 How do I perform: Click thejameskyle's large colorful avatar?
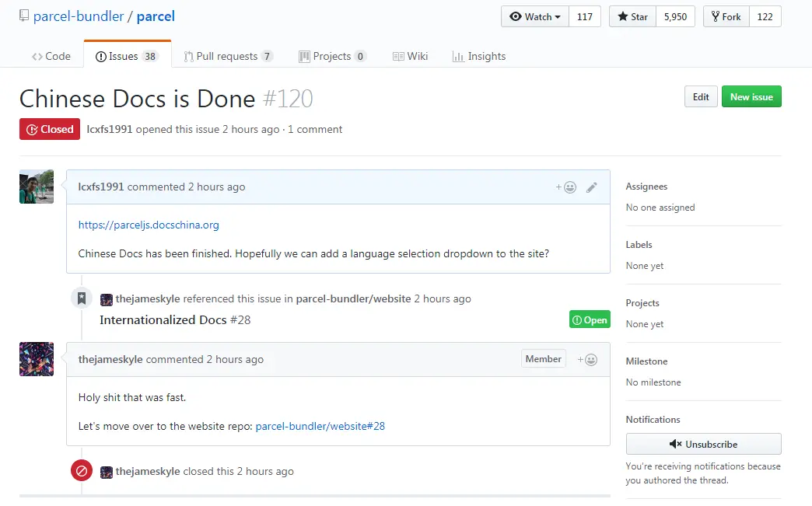click(x=37, y=359)
